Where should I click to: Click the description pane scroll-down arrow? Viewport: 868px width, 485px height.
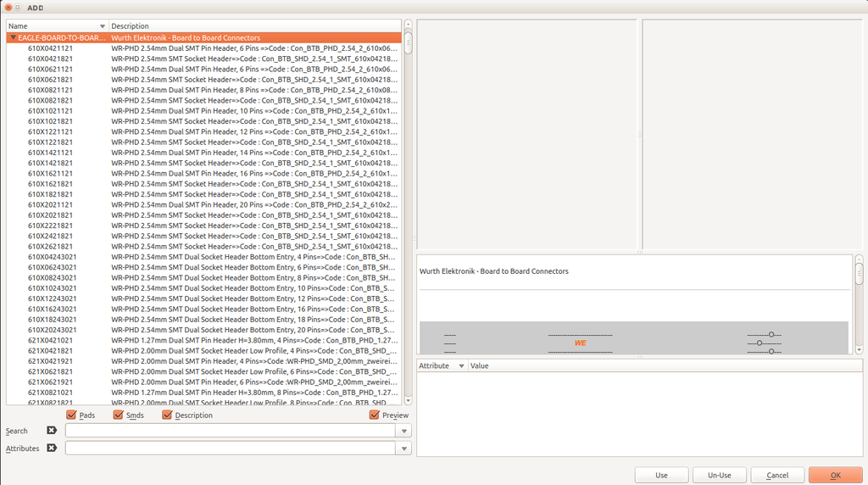tap(859, 350)
